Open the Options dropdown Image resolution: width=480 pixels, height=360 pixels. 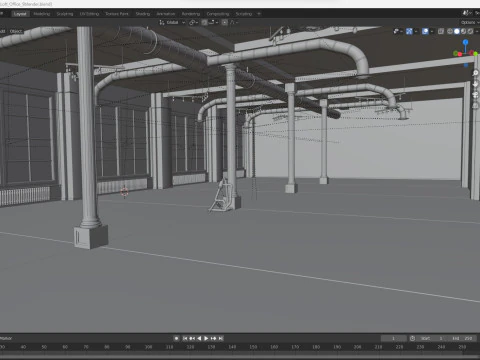pyautogui.click(x=470, y=22)
